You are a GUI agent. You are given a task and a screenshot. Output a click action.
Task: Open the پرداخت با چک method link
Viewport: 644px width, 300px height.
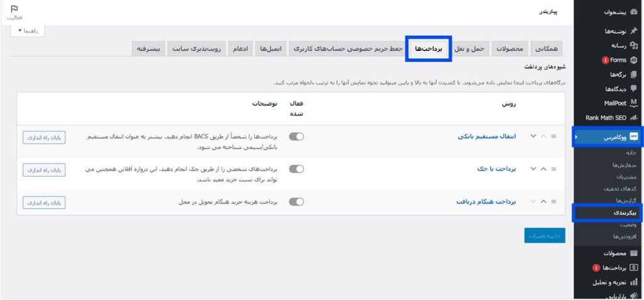tap(497, 169)
